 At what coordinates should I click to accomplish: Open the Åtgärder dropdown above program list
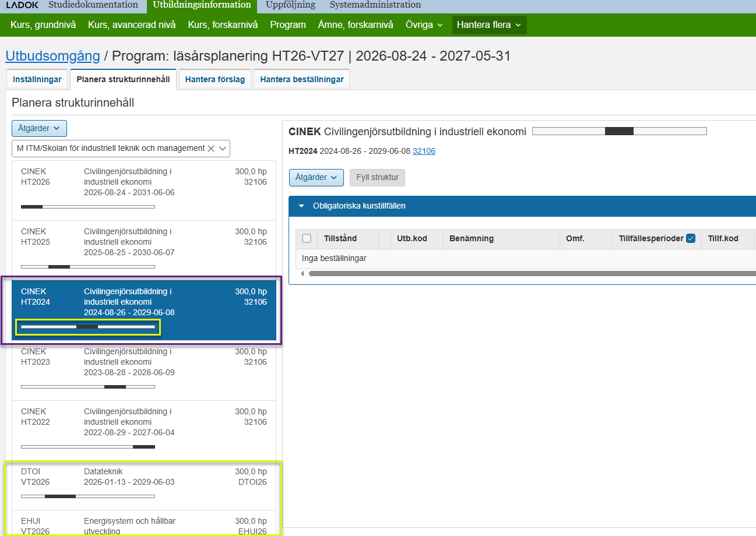(39, 128)
